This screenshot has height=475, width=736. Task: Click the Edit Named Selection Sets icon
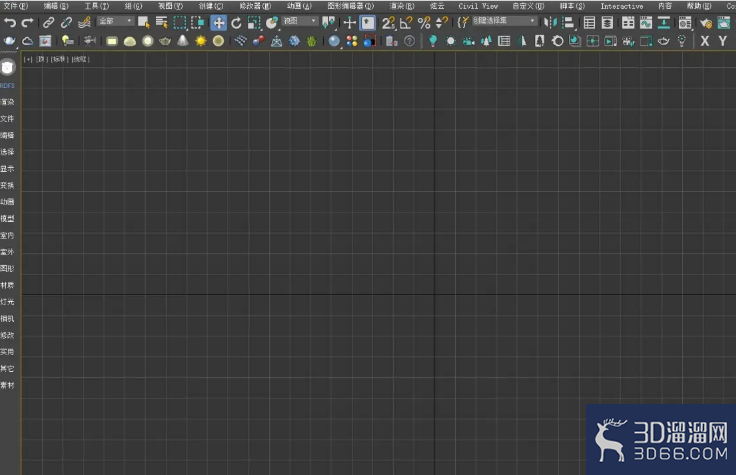tap(463, 23)
